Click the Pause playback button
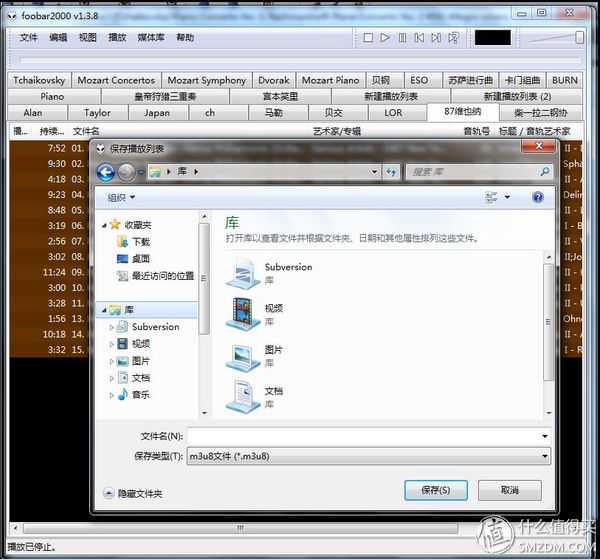The width and height of the screenshot is (600, 559). [402, 38]
